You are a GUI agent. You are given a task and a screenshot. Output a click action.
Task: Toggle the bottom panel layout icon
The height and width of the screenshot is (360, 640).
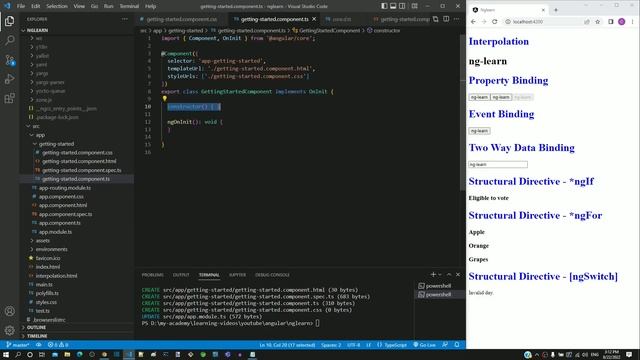click(393, 6)
